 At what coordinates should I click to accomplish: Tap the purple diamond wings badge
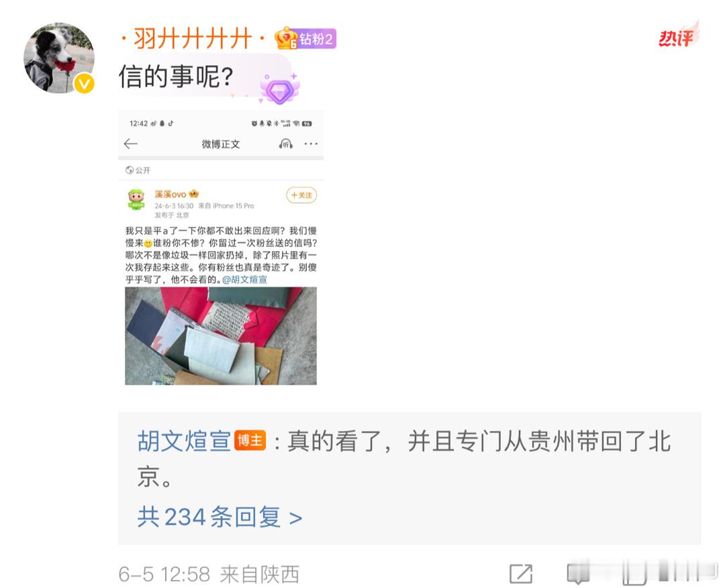click(x=280, y=89)
